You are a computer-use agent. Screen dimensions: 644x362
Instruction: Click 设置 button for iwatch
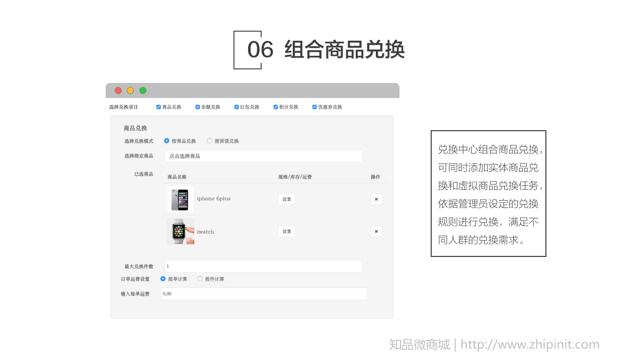tap(287, 231)
